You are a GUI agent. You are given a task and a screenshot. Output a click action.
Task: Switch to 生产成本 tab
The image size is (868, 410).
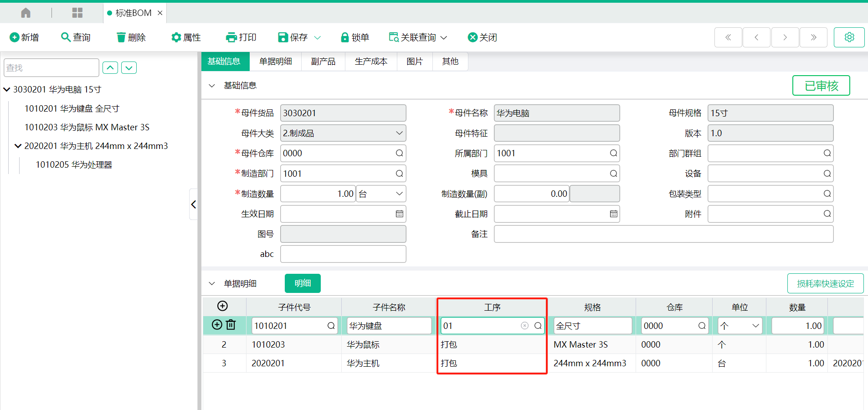pyautogui.click(x=371, y=61)
